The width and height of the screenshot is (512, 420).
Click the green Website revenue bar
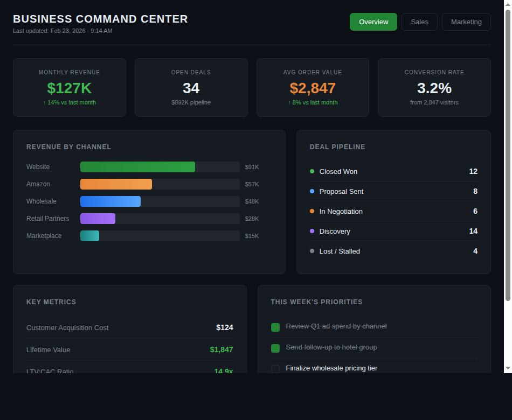click(137, 167)
